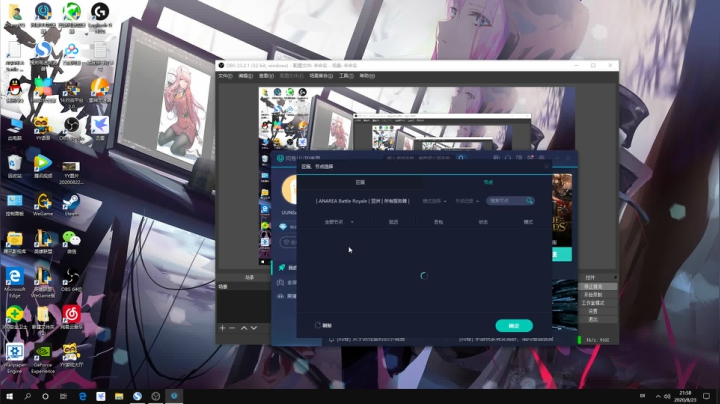
Task: Select the YY game lobby desktop icon
Action: [71, 354]
